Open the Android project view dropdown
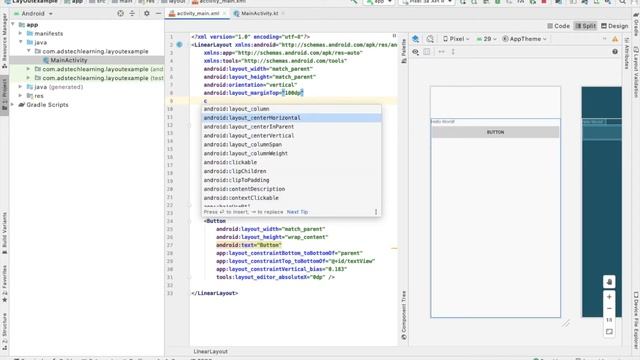The image size is (640, 360). [33, 13]
